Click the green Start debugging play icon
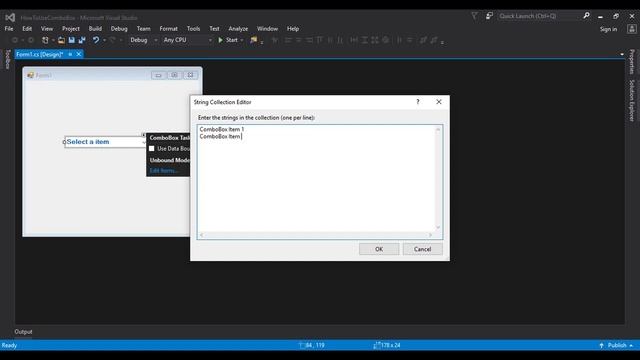The image size is (640, 360). (x=220, y=40)
